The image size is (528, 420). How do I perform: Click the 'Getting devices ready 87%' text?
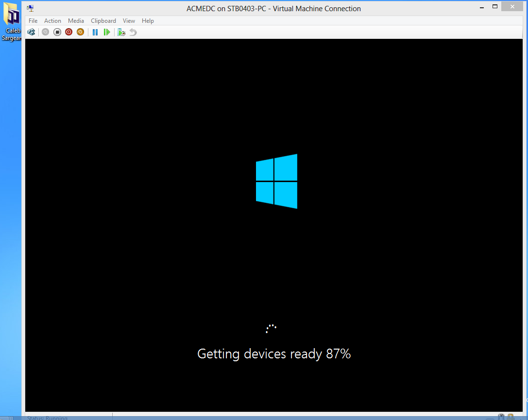click(x=274, y=354)
